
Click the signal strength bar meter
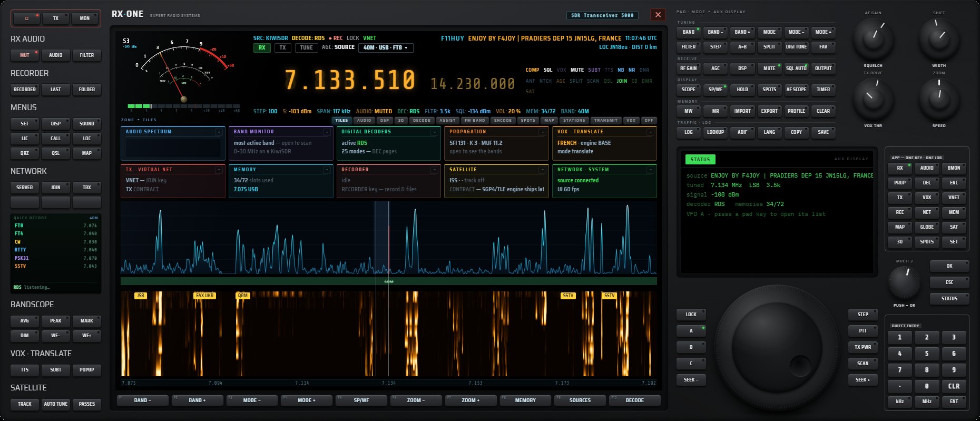coord(184,106)
